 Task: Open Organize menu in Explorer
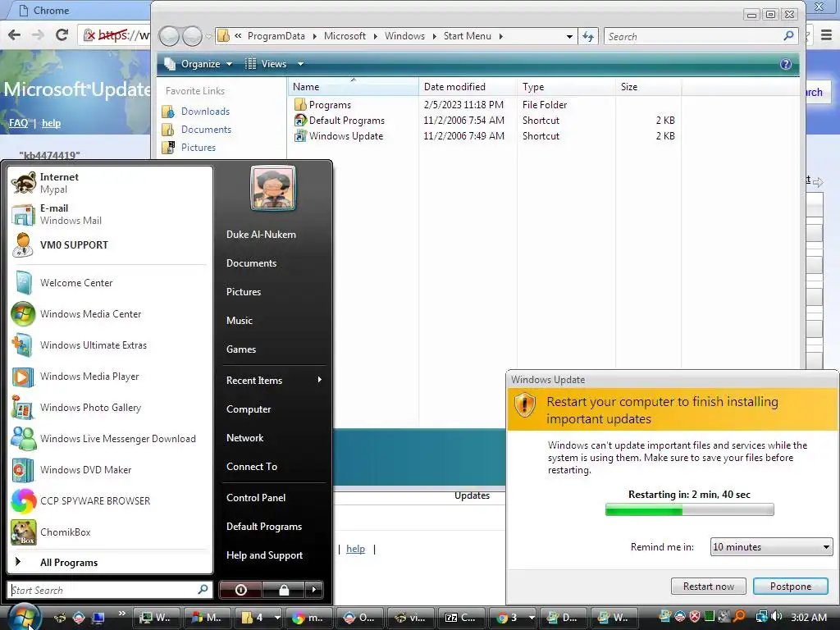coord(199,64)
